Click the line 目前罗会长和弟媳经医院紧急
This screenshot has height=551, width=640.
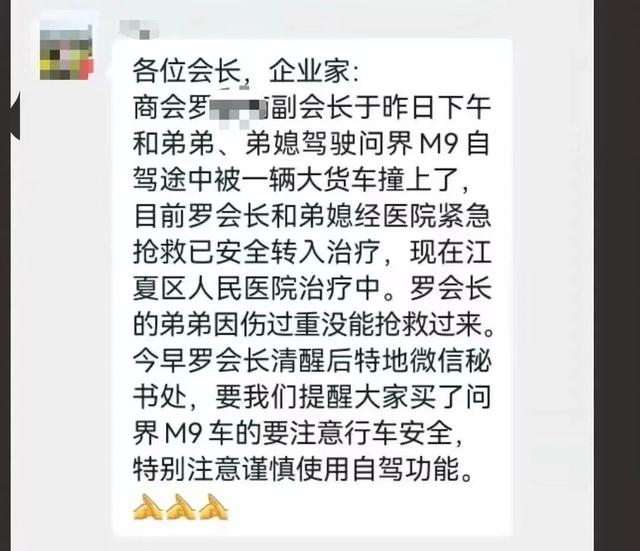click(312, 216)
